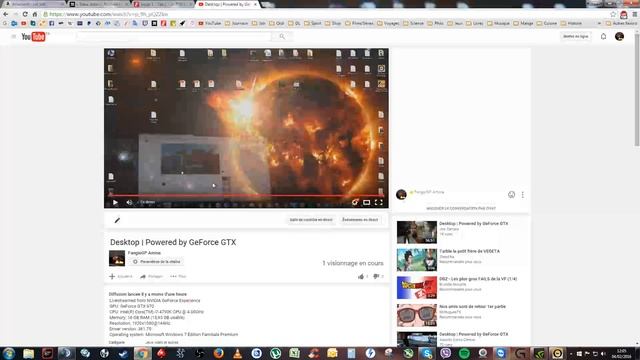The image size is (640, 360).
Task: Open the Science bookmarks folder
Action: (413, 23)
